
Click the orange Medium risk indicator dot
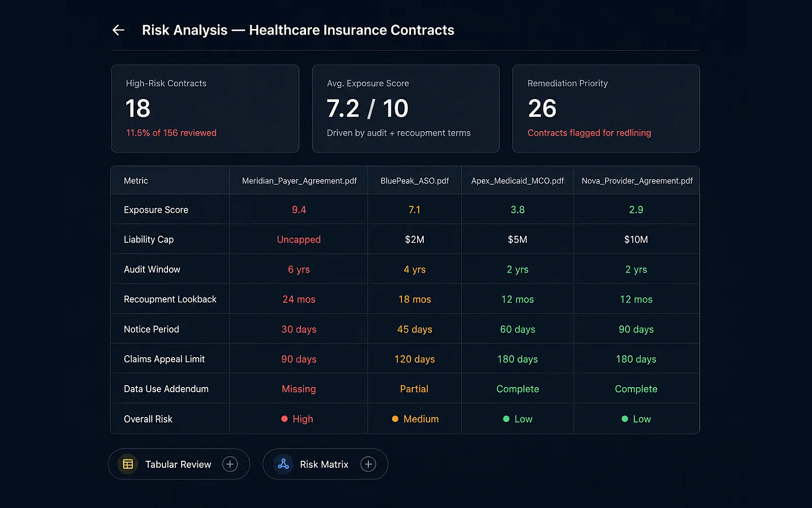395,419
